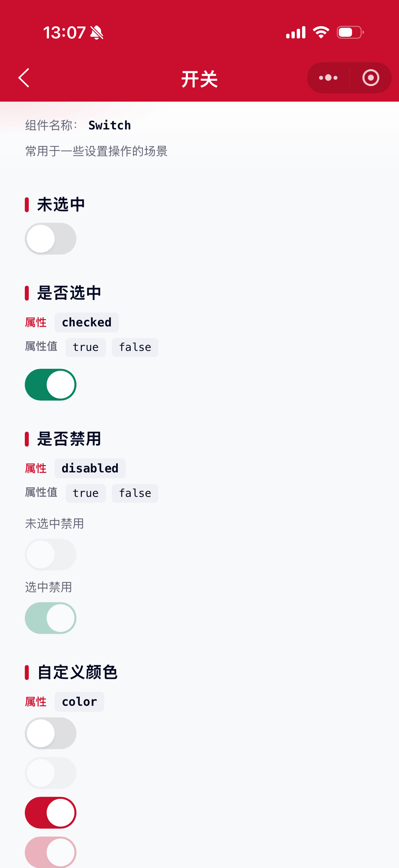This screenshot has width=399, height=868.
Task: Tap the cellular signal bars icon
Action: point(296,32)
